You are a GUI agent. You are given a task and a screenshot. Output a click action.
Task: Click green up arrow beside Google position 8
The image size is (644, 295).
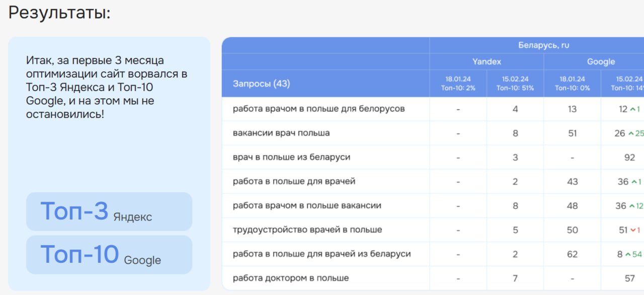click(x=627, y=254)
